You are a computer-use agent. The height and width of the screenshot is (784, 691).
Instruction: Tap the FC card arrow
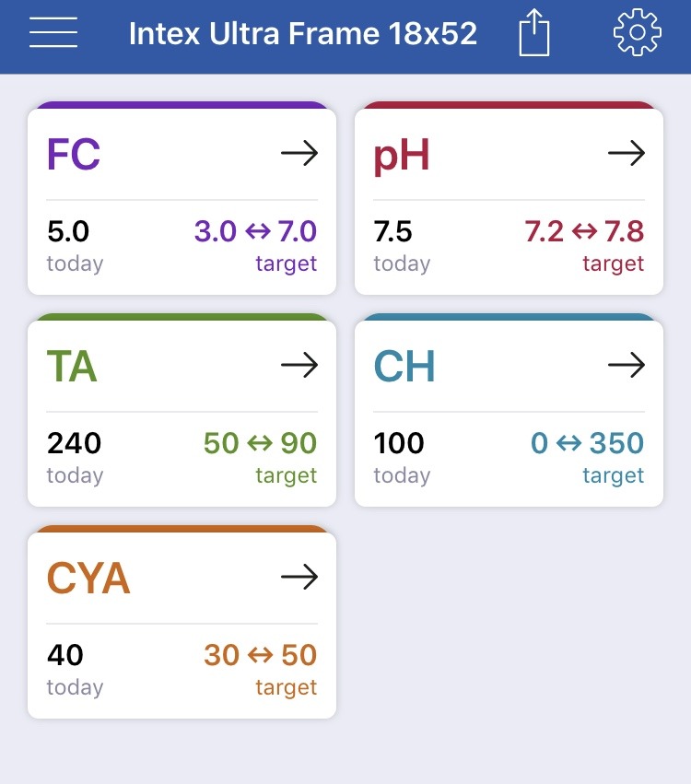click(299, 153)
